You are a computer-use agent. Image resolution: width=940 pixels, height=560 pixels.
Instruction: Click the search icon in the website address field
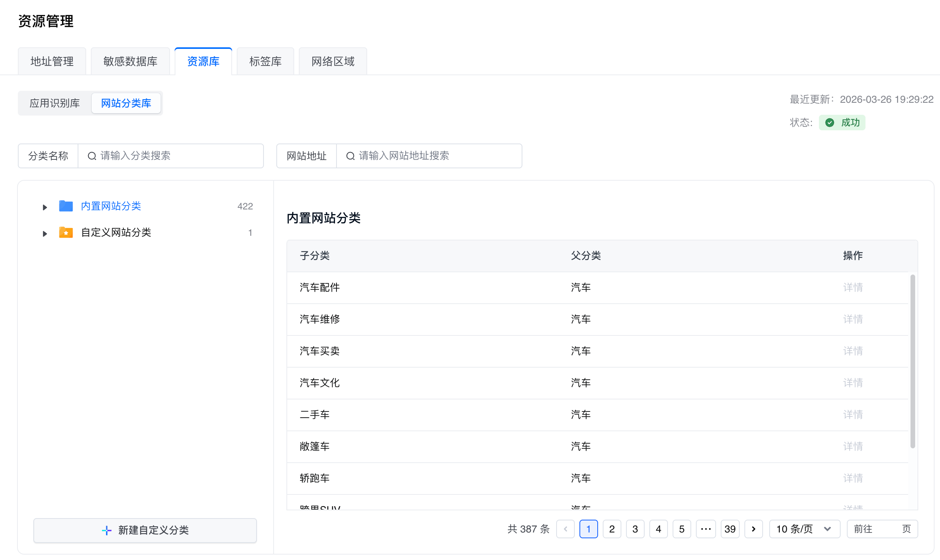pyautogui.click(x=350, y=156)
